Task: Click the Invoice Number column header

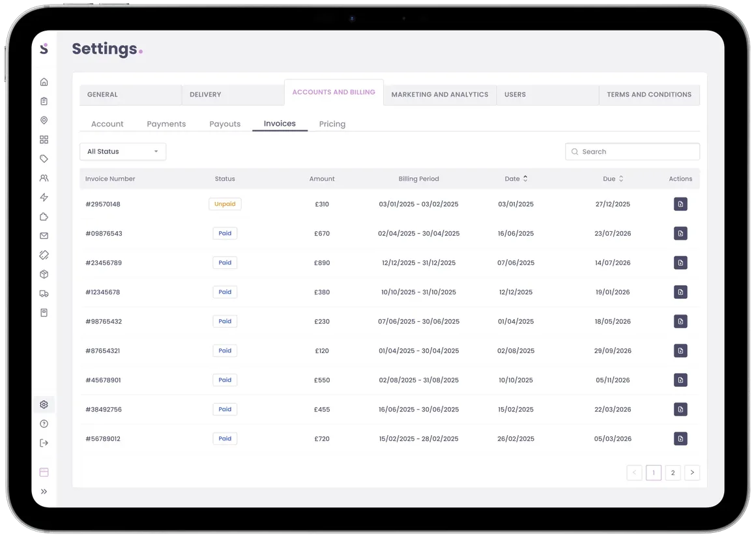Action: tap(110, 178)
